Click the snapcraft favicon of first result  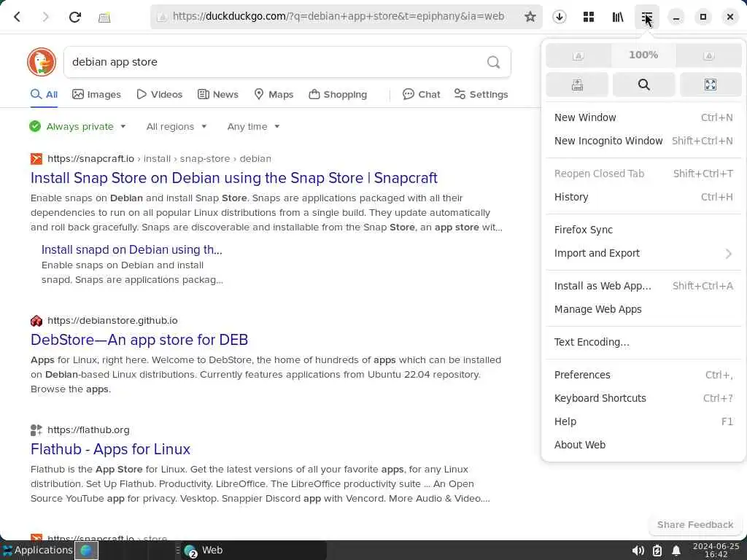(x=36, y=159)
